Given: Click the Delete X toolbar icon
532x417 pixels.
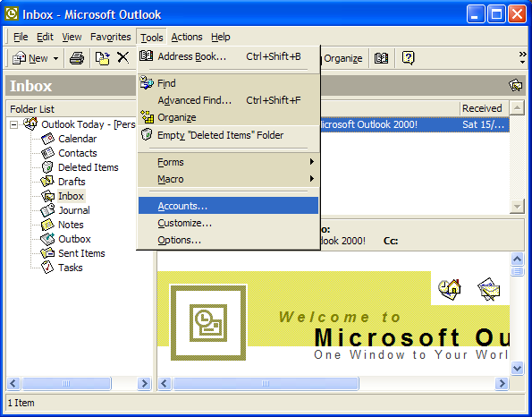Looking at the screenshot, I should tap(122, 58).
